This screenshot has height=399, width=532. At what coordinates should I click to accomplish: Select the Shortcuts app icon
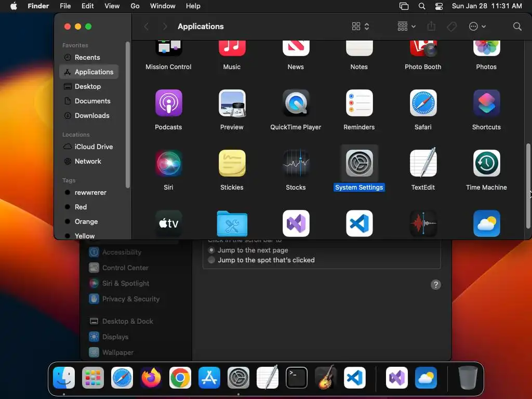click(x=486, y=103)
